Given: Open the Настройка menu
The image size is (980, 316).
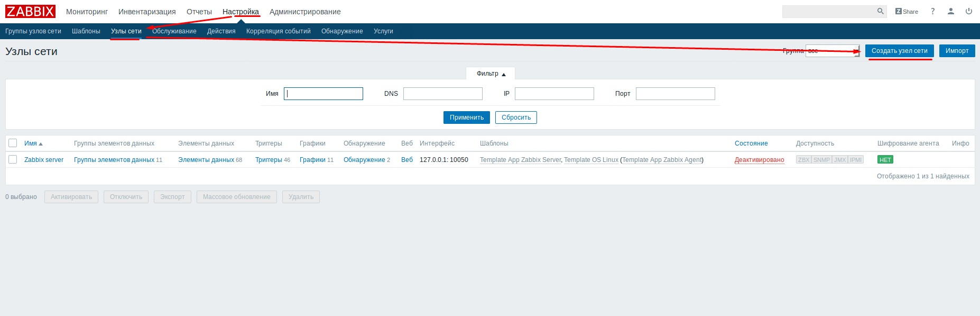Looking at the screenshot, I should 241,12.
